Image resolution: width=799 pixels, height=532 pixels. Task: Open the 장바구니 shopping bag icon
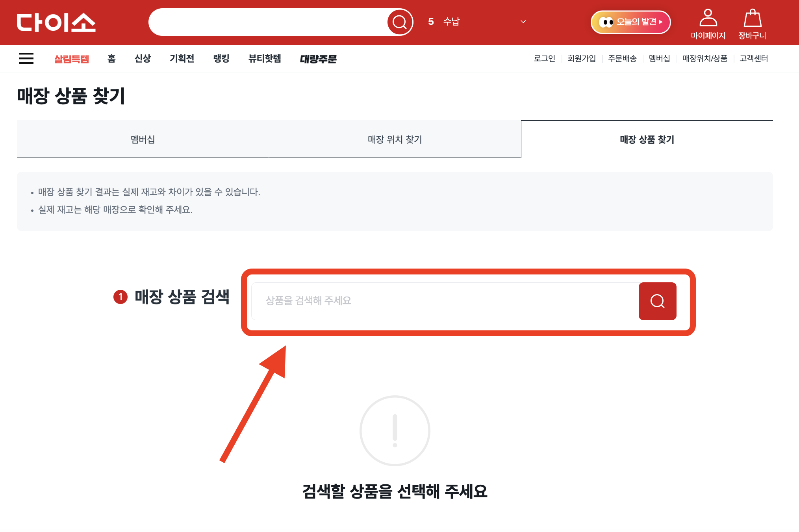tap(753, 24)
